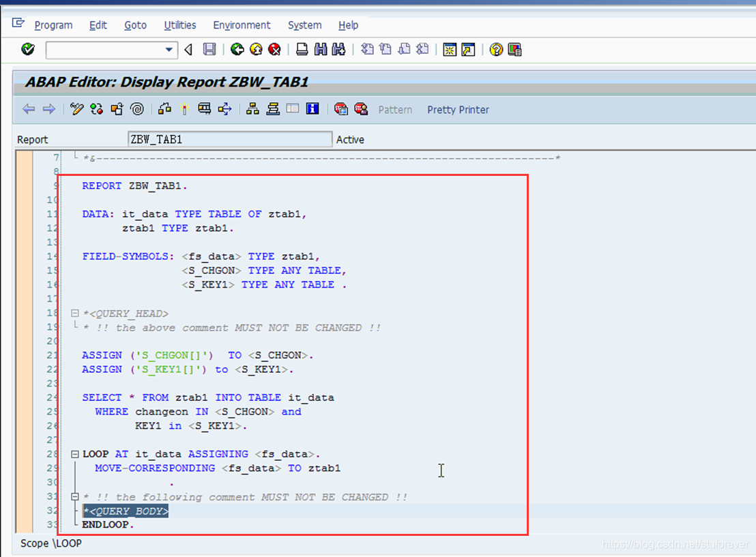Click the ENDLOOP. line

pos(108,525)
